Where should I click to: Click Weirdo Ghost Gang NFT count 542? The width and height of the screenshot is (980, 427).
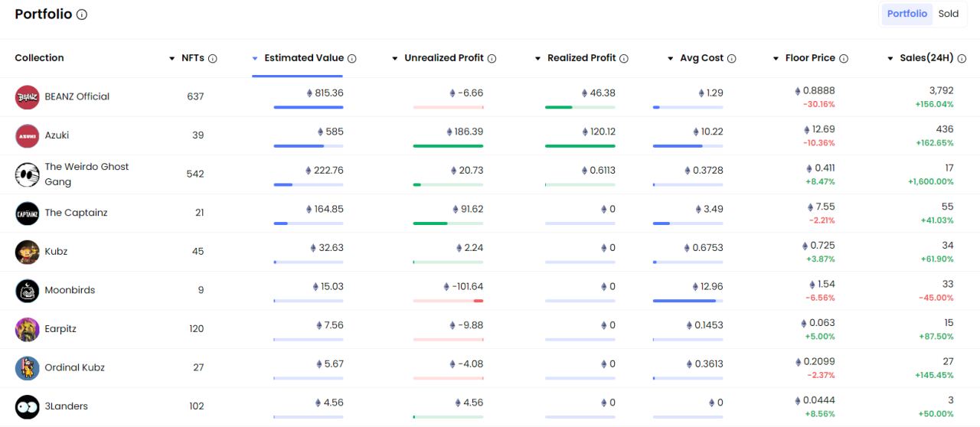click(x=195, y=174)
